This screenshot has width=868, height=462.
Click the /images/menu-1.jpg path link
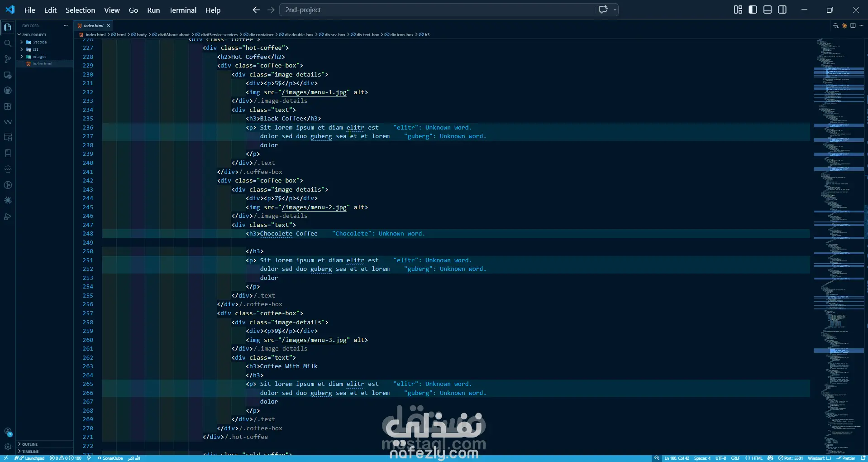(314, 92)
